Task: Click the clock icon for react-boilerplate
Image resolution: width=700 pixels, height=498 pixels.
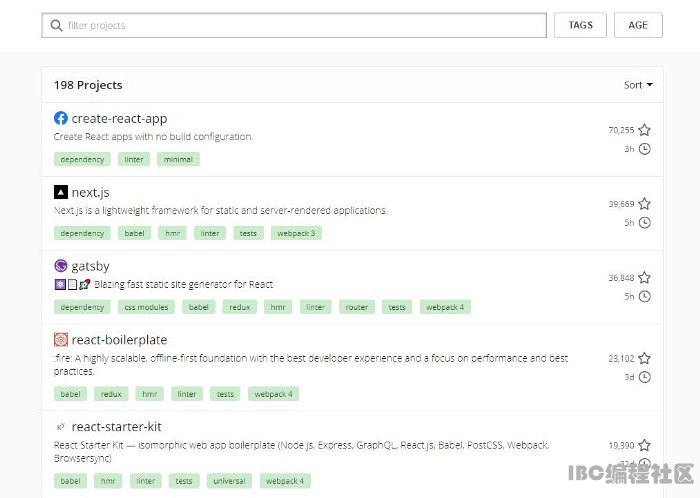Action: (644, 377)
